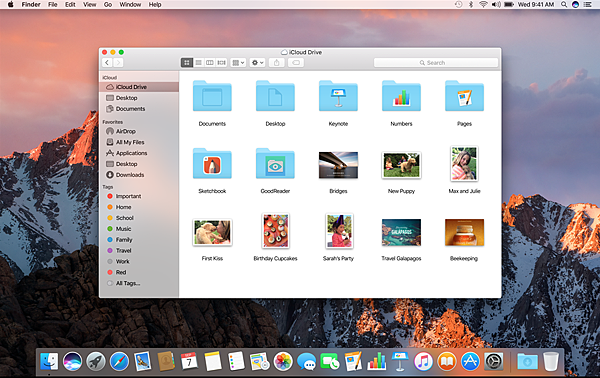Viewport: 600px width, 378px height.
Task: Go back with the back arrow
Action: 107,63
